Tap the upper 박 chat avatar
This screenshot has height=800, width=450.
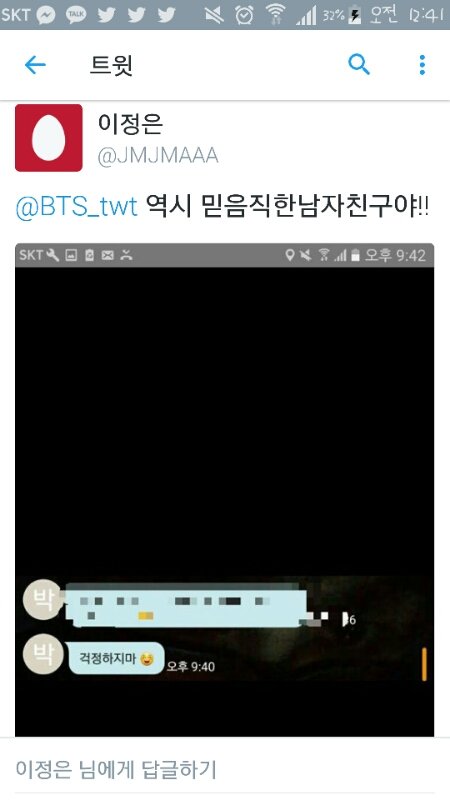[43, 599]
